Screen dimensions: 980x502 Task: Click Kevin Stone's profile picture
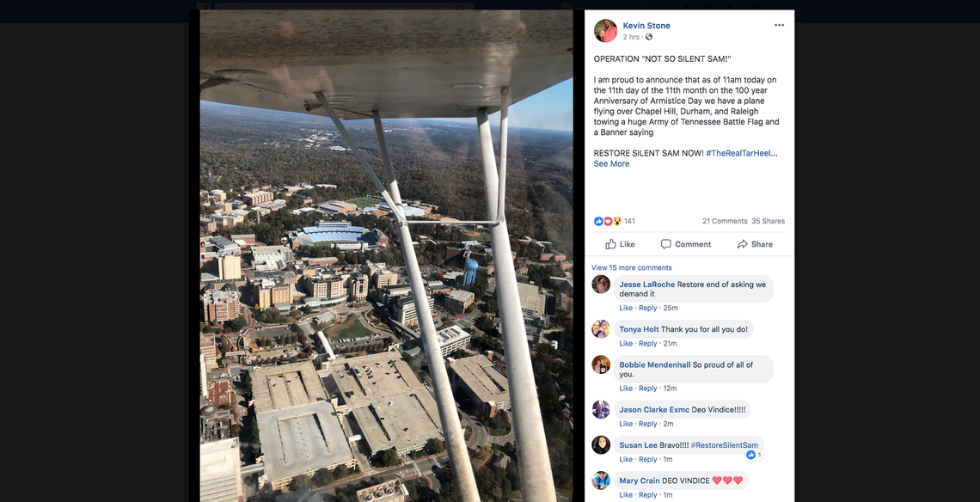pos(605,30)
